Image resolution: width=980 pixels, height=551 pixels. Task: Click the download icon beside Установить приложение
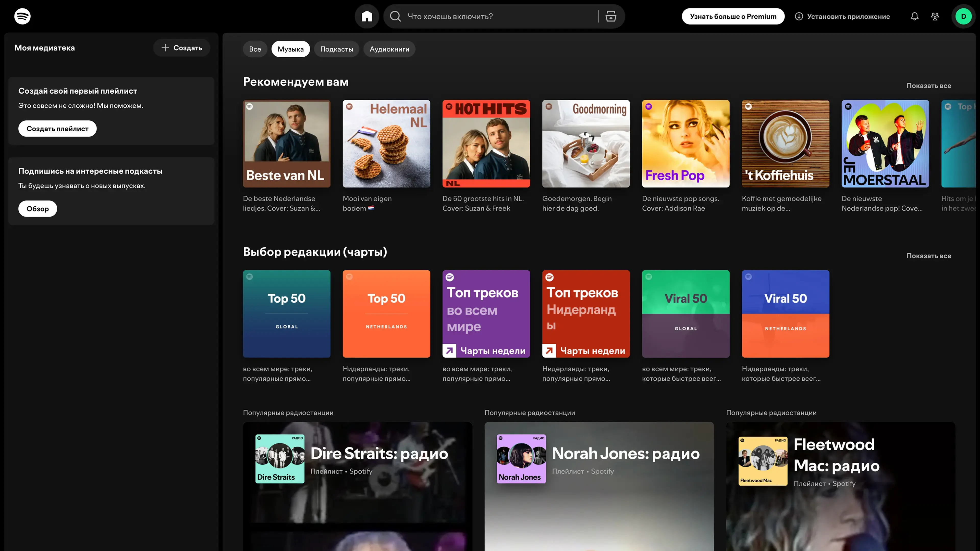coord(799,16)
